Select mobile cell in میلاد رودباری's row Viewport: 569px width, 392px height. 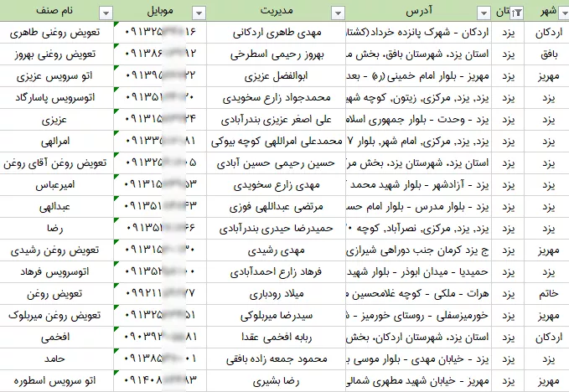pyautogui.click(x=160, y=294)
